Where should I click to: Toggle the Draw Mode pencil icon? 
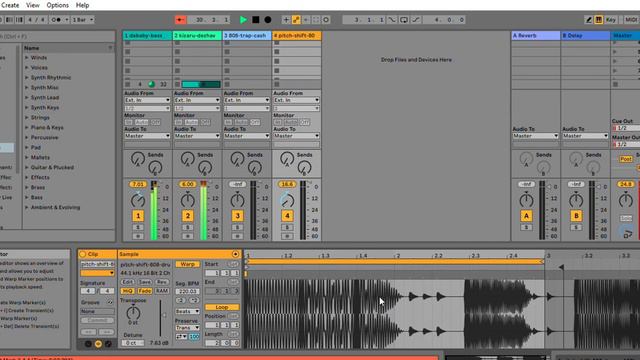coord(589,20)
